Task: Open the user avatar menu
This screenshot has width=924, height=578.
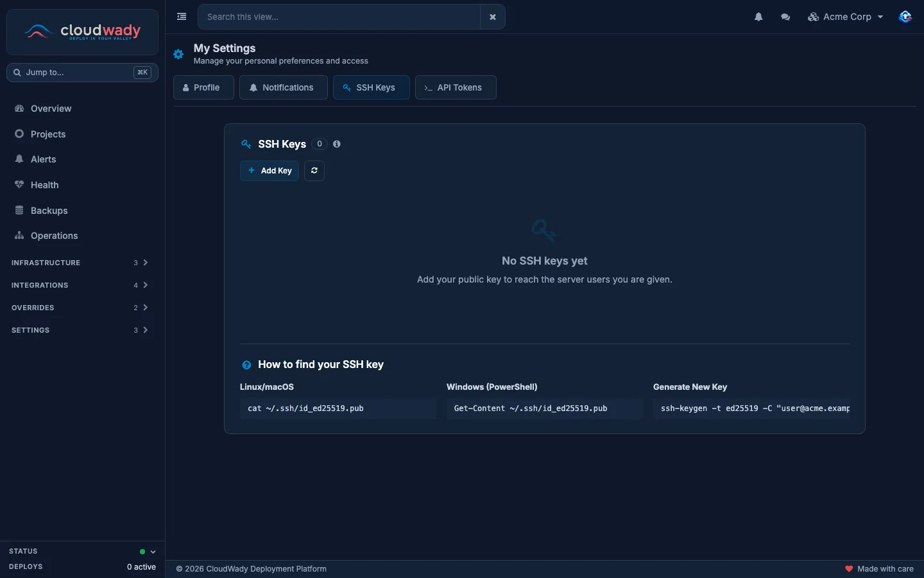Action: click(x=905, y=17)
